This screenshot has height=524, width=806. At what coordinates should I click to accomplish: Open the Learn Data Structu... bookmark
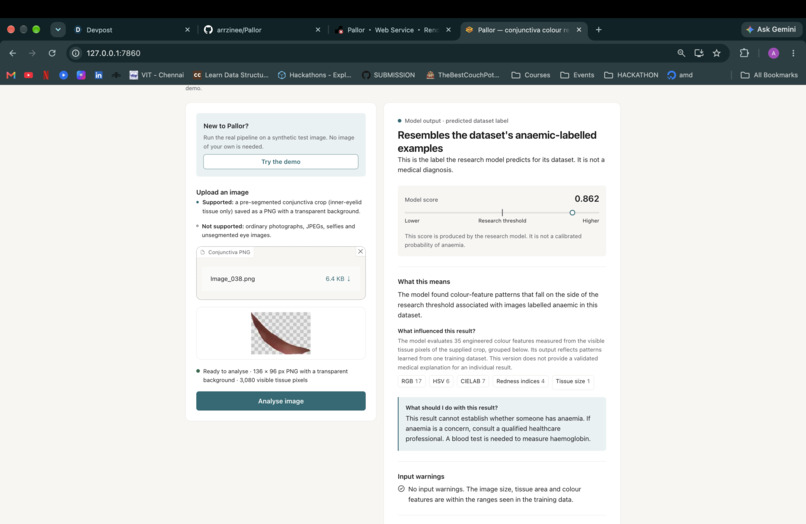231,75
